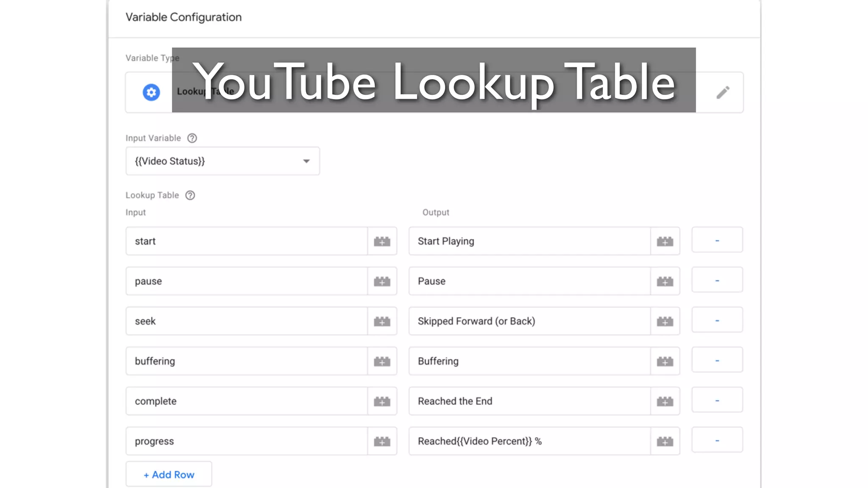Open the Video Status input variable dropdown
Viewport: 868px width, 488px height.
coord(223,161)
